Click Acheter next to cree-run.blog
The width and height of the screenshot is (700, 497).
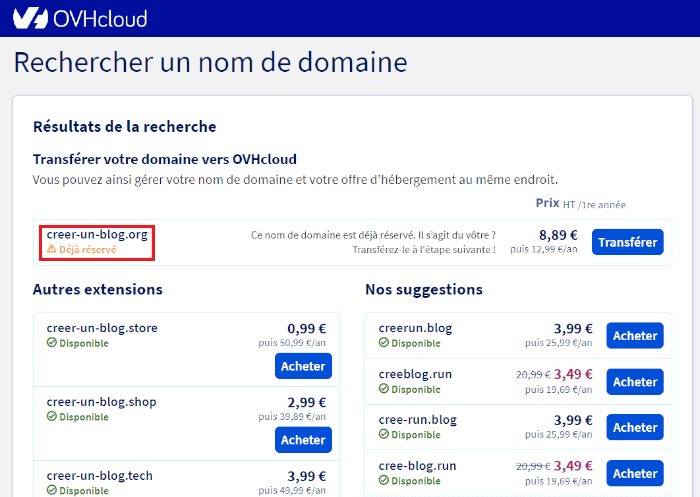[634, 427]
